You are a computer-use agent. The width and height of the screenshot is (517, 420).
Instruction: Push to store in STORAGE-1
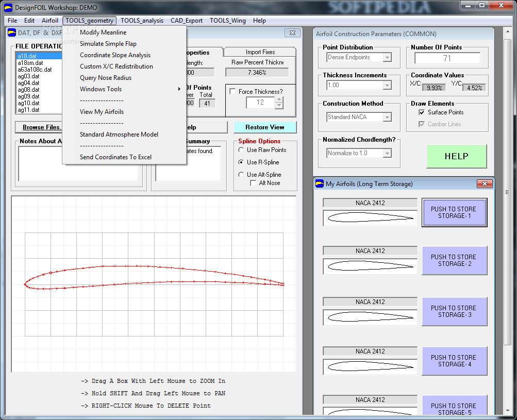454,213
